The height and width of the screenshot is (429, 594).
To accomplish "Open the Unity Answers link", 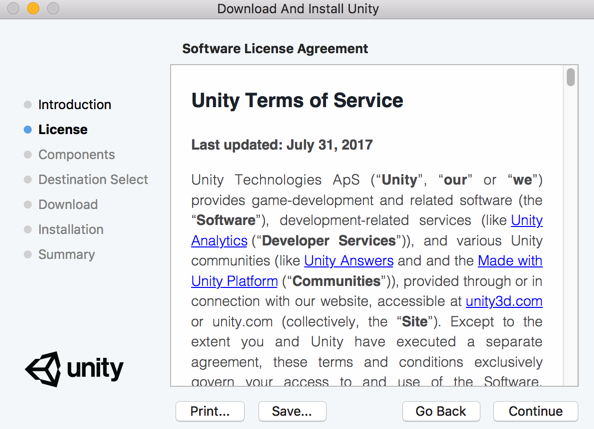I will pyautogui.click(x=349, y=261).
